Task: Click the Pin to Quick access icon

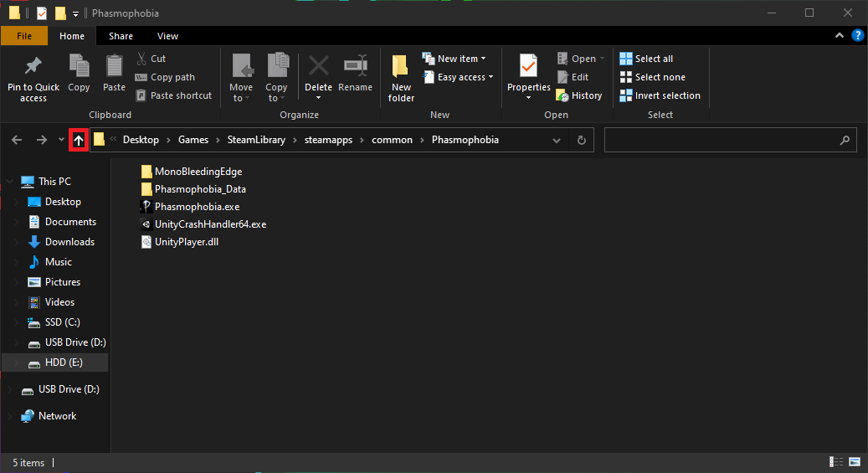Action: pos(33,66)
